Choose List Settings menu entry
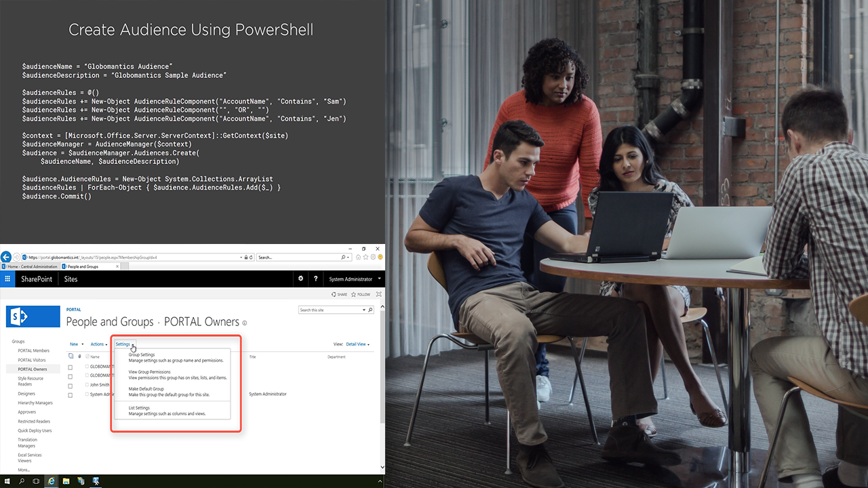Screen dimensions: 868x488 coord(172,411)
